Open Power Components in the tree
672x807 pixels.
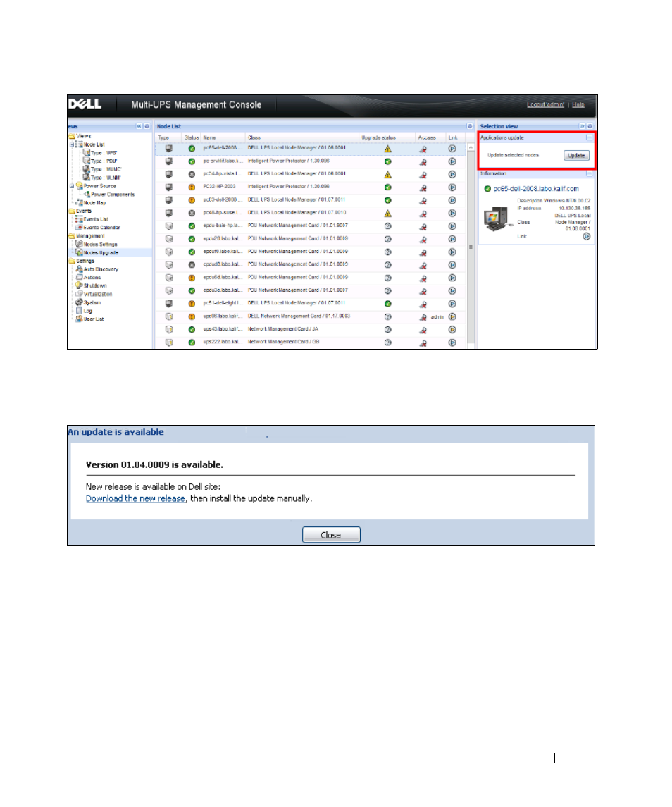click(113, 195)
